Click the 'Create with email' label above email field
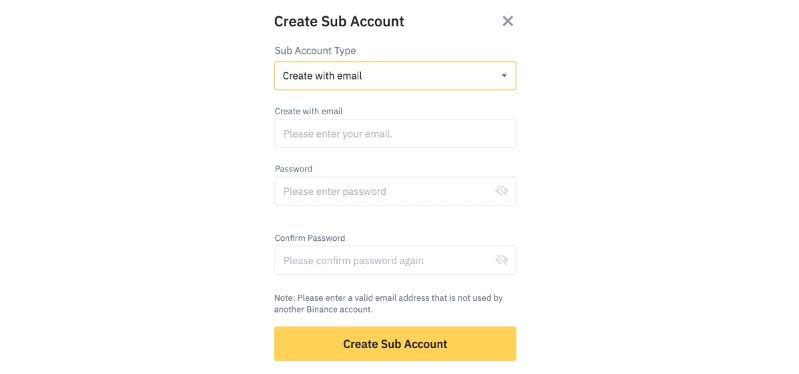Viewport: 799px width, 374px height. [x=308, y=111]
